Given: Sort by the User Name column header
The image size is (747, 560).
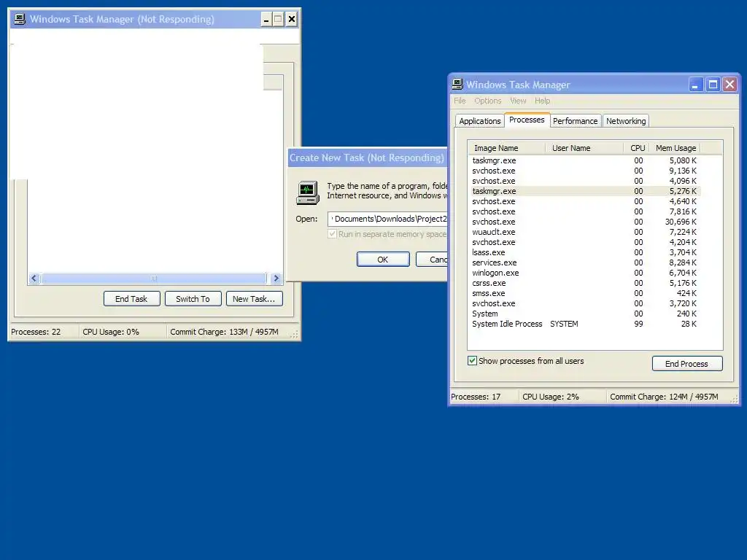Looking at the screenshot, I should 584,148.
